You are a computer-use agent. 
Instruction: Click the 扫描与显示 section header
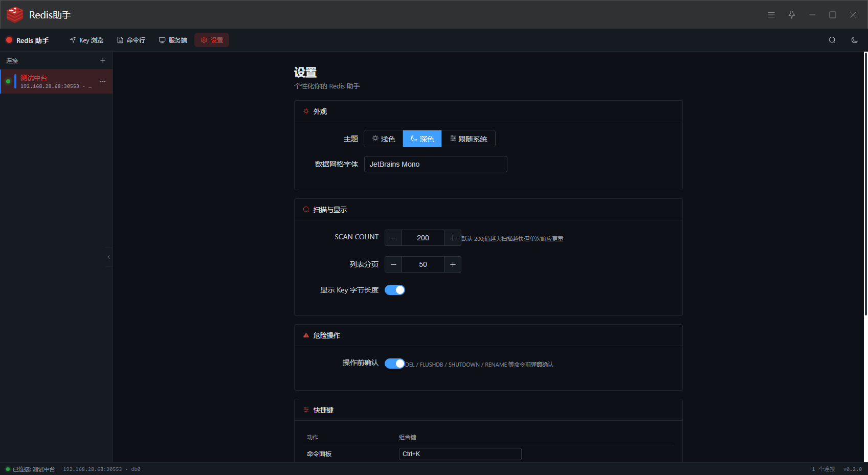click(488, 210)
